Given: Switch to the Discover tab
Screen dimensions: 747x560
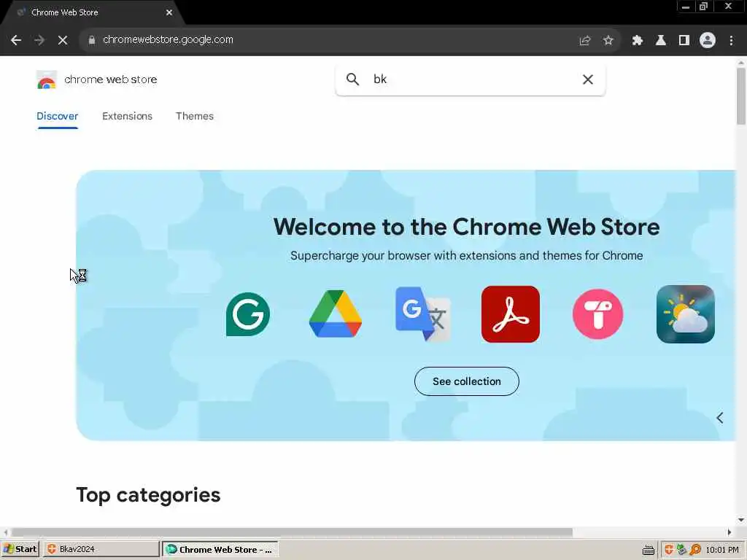Looking at the screenshot, I should [x=57, y=116].
